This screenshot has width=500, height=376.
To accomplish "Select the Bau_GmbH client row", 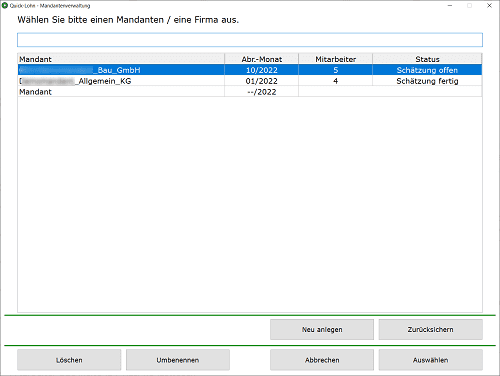I will 250,70.
